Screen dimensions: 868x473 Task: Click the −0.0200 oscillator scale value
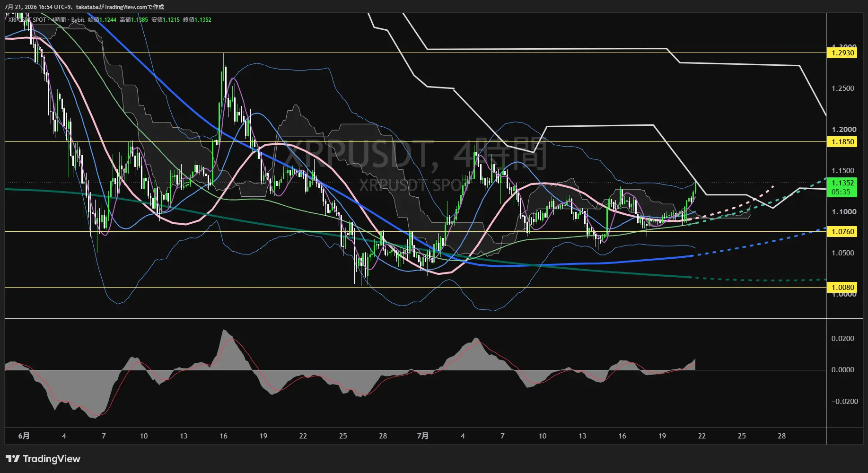coord(844,401)
